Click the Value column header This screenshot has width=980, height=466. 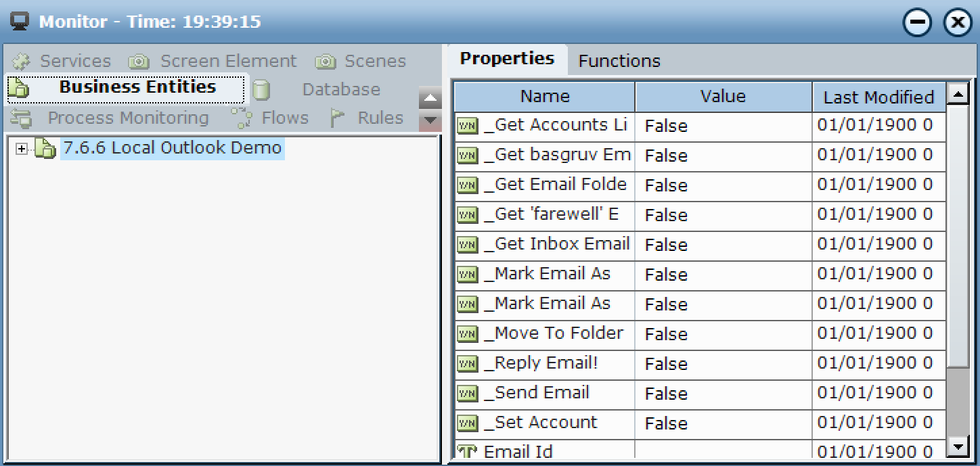pos(722,97)
